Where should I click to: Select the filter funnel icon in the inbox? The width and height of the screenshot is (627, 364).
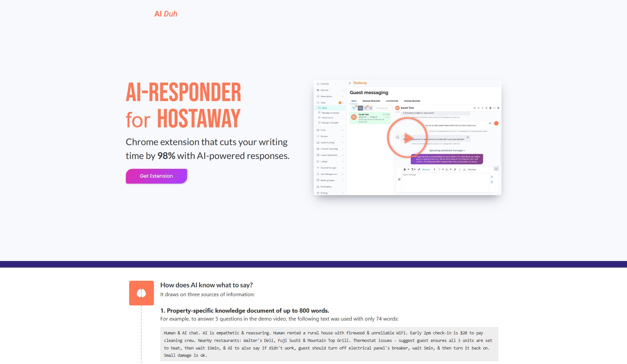pos(354,108)
